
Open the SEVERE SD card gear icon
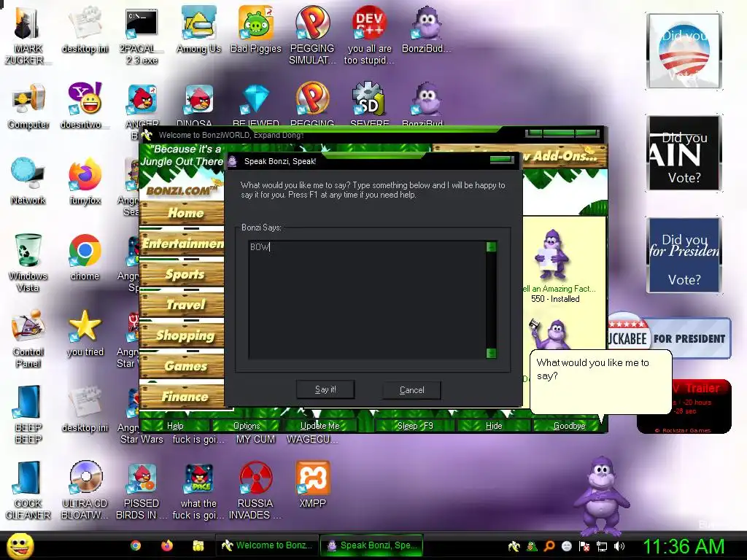click(369, 104)
